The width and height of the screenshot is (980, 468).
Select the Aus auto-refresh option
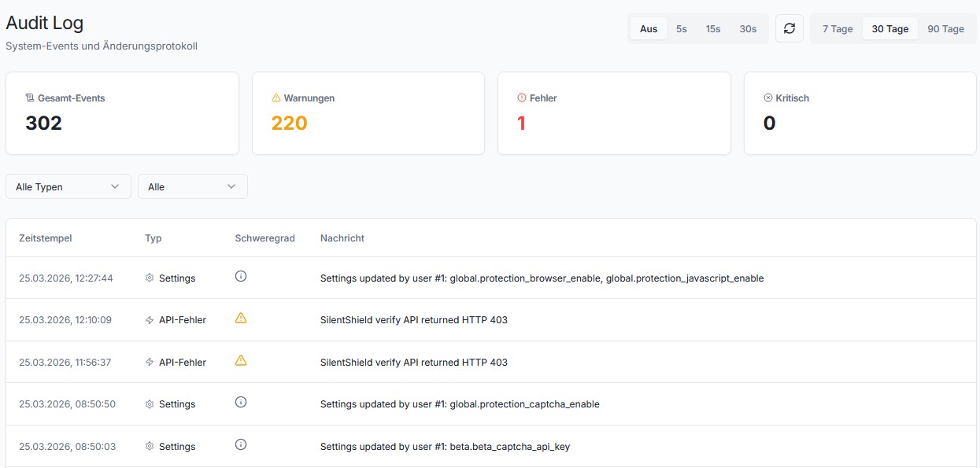tap(648, 28)
